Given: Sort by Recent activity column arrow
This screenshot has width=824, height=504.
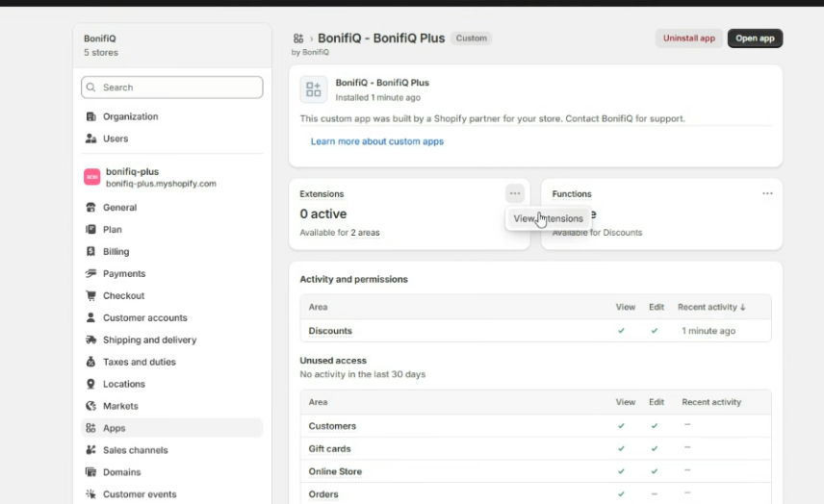Looking at the screenshot, I should pos(742,308).
